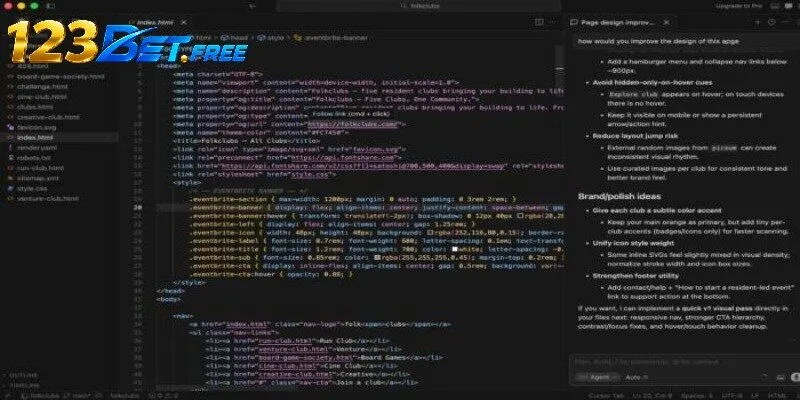Select head breadcrumb in editor path
The width and height of the screenshot is (800, 400).
point(235,38)
